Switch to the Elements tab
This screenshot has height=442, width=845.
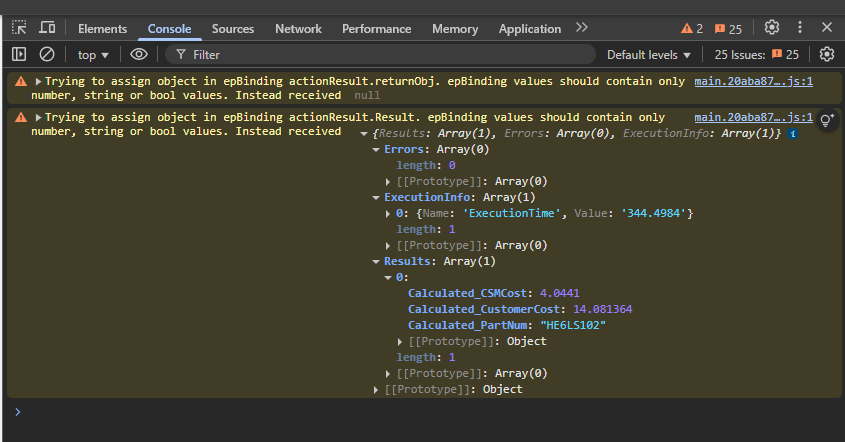coord(102,29)
